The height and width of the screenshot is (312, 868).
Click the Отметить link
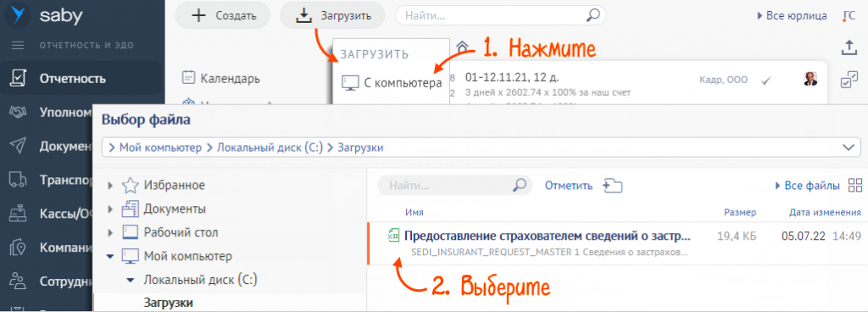click(569, 186)
